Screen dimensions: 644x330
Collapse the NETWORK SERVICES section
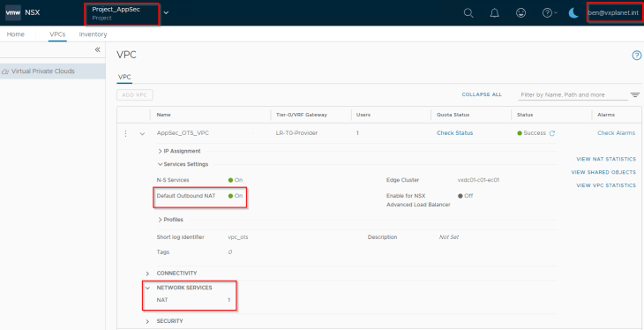(x=148, y=288)
